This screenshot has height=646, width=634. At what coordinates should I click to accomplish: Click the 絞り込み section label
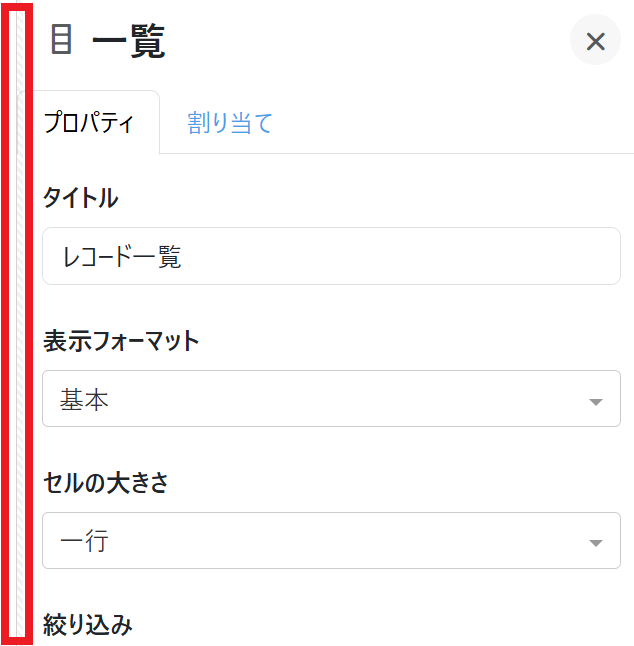[x=88, y=625]
